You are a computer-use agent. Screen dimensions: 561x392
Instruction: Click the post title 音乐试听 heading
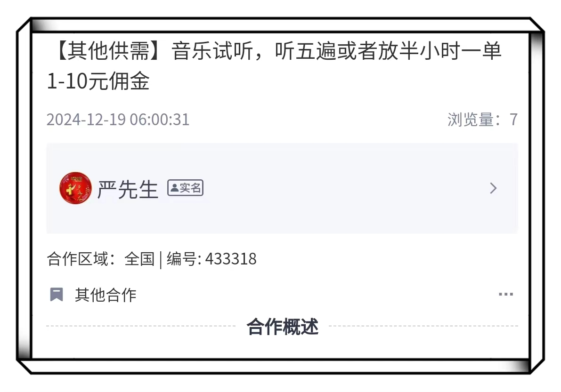point(275,66)
